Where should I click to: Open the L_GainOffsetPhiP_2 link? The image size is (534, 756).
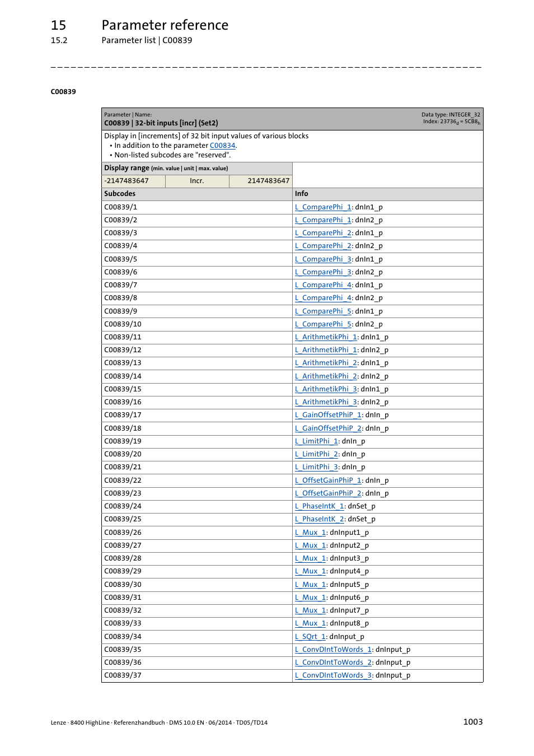328,428
